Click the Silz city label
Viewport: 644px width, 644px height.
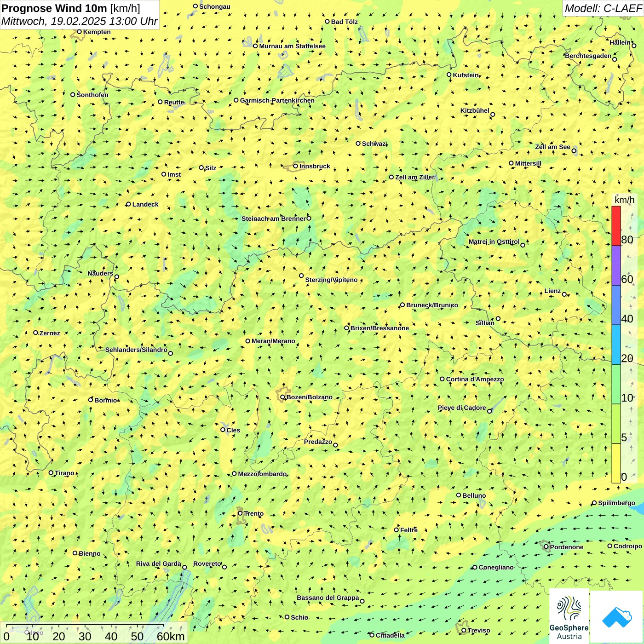211,168
